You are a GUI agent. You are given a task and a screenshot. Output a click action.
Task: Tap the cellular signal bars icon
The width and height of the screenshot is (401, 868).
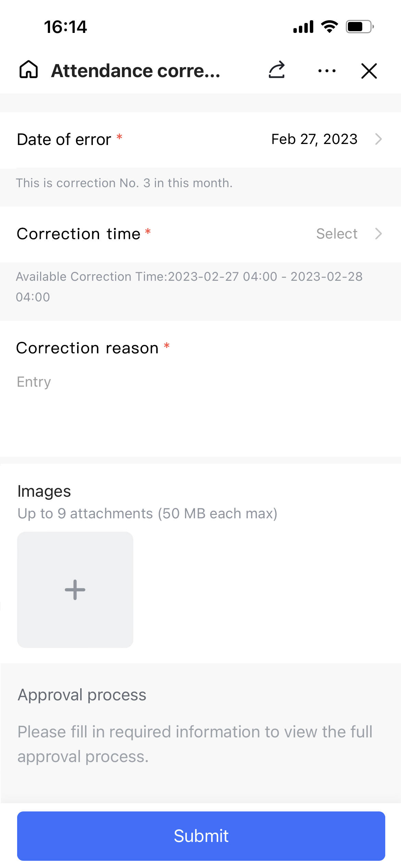point(303,27)
